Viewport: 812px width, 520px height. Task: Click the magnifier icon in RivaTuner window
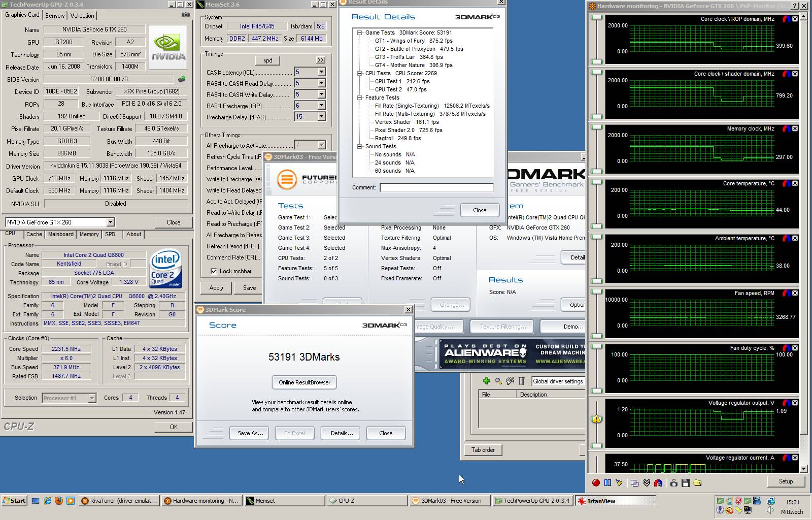(498, 381)
